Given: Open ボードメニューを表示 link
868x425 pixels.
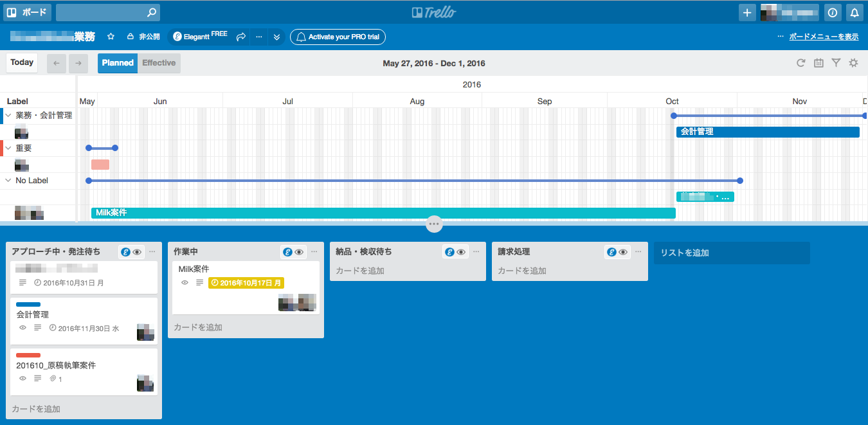Looking at the screenshot, I should (x=823, y=37).
